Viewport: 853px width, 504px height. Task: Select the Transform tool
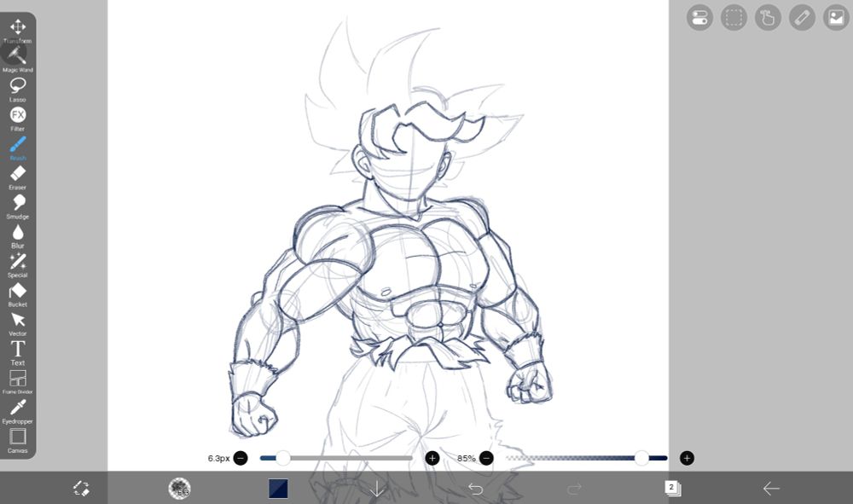click(17, 31)
